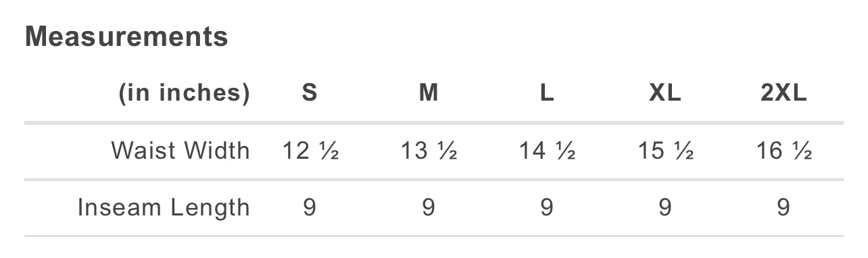Select the L size column header
868x258 pixels.
[547, 93]
